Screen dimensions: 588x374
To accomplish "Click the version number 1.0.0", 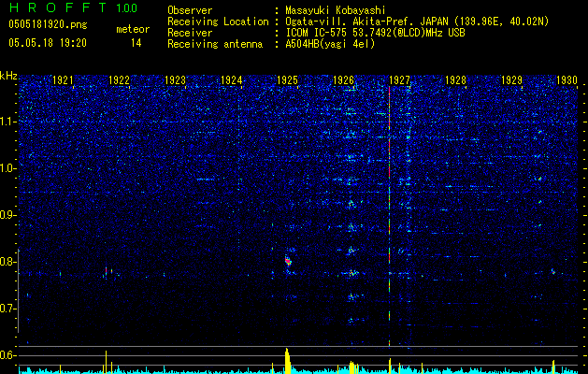I will 126,8.
